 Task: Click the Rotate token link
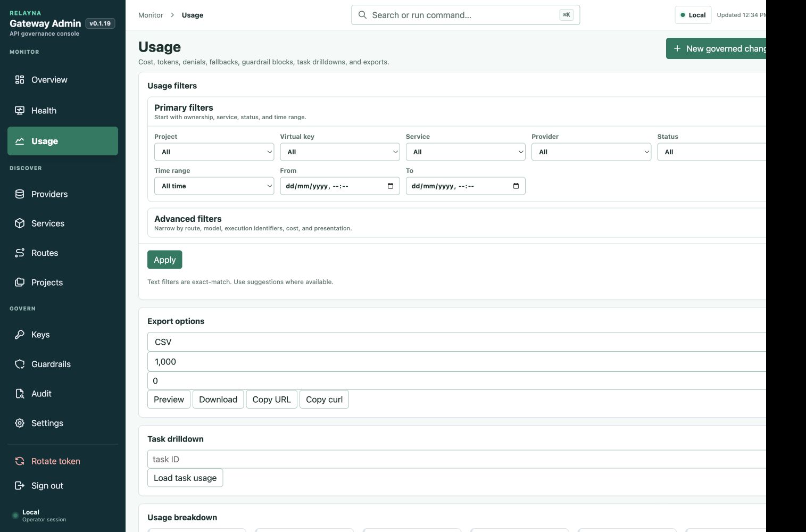[63, 461]
